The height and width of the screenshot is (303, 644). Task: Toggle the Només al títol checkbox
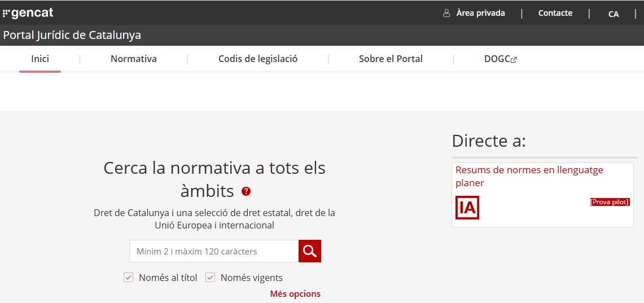point(129,278)
